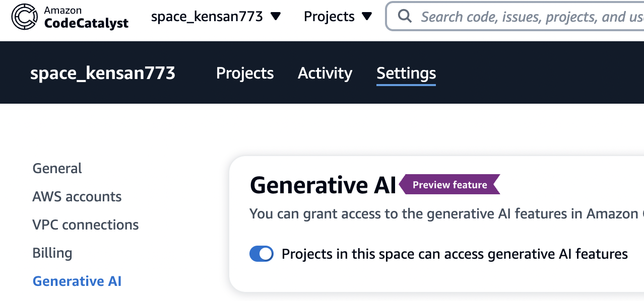Screen dimensions: 644x301
Task: Click the search magnifier icon
Action: (x=404, y=17)
